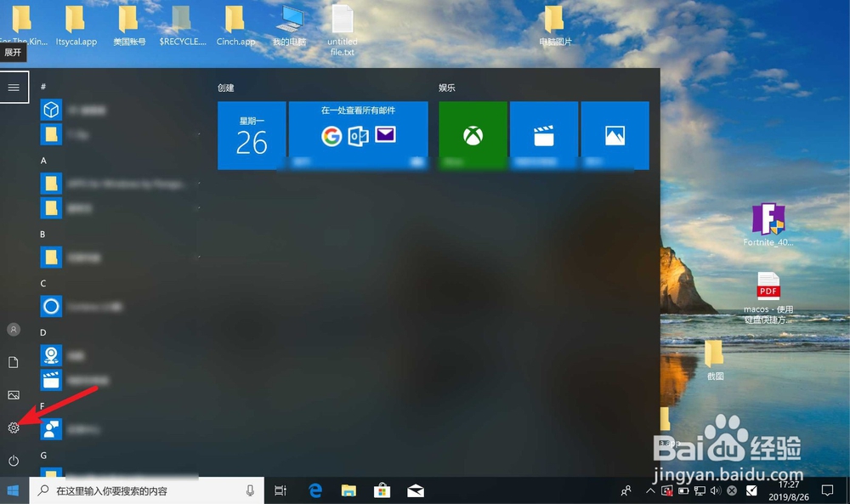
Task: Expand hidden tray icons with the chevron
Action: [x=649, y=490]
